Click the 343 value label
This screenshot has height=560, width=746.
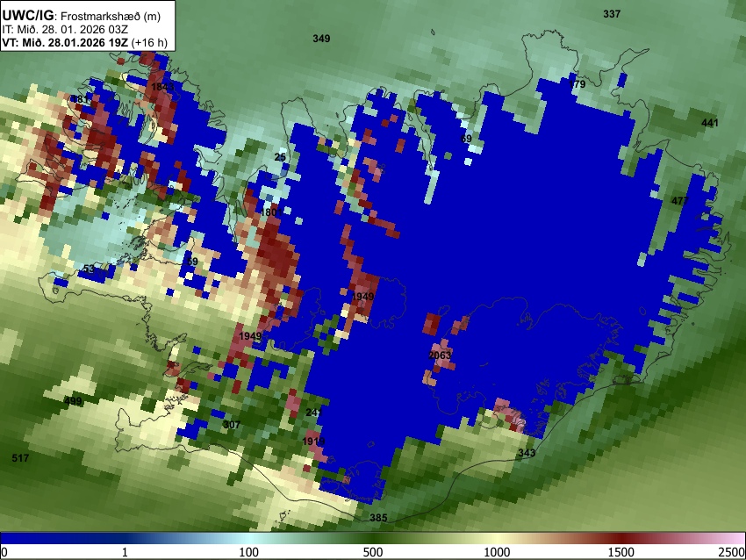click(527, 452)
